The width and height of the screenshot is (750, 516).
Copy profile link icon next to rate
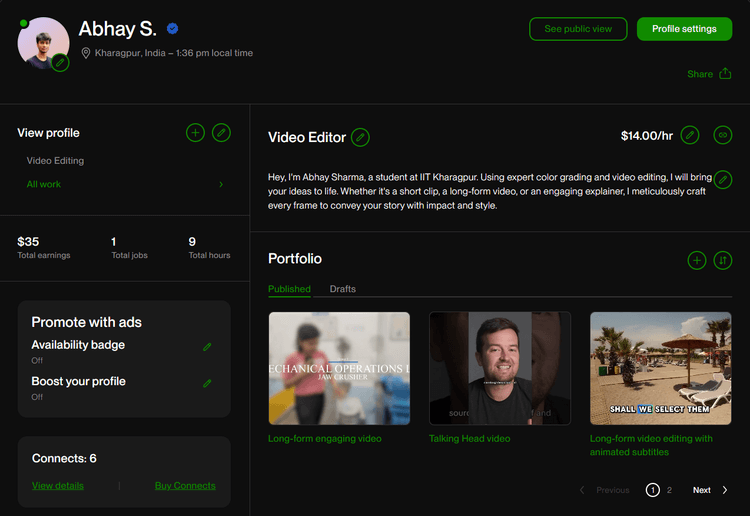(x=722, y=135)
